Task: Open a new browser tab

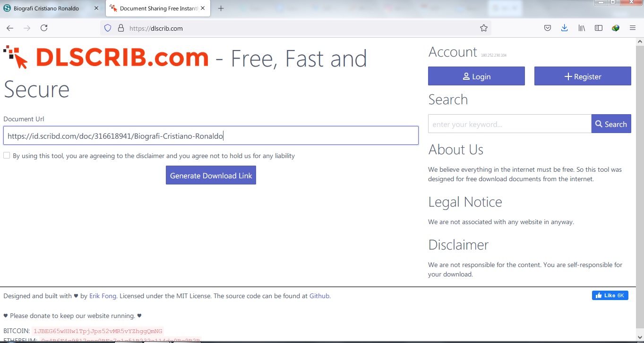Action: [221, 8]
